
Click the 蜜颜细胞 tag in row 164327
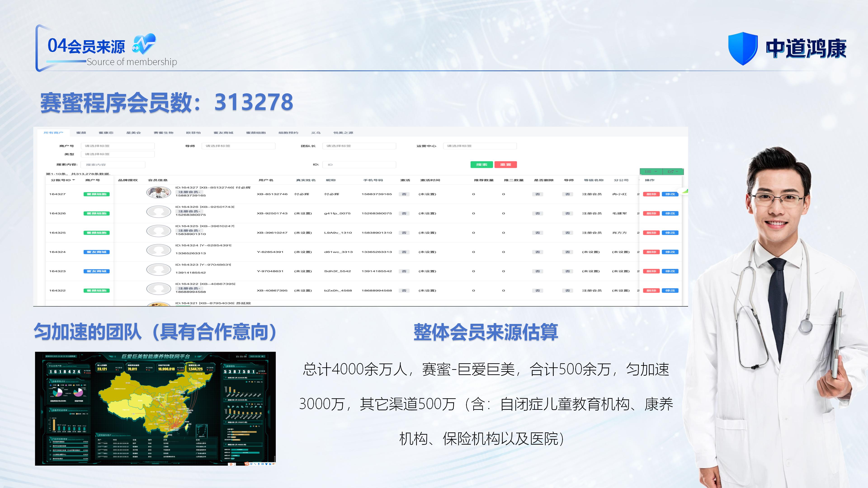coord(96,194)
